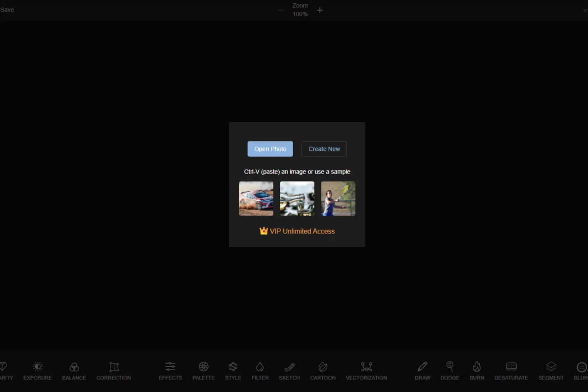
Task: Open the Vectorization tool
Action: click(366, 371)
